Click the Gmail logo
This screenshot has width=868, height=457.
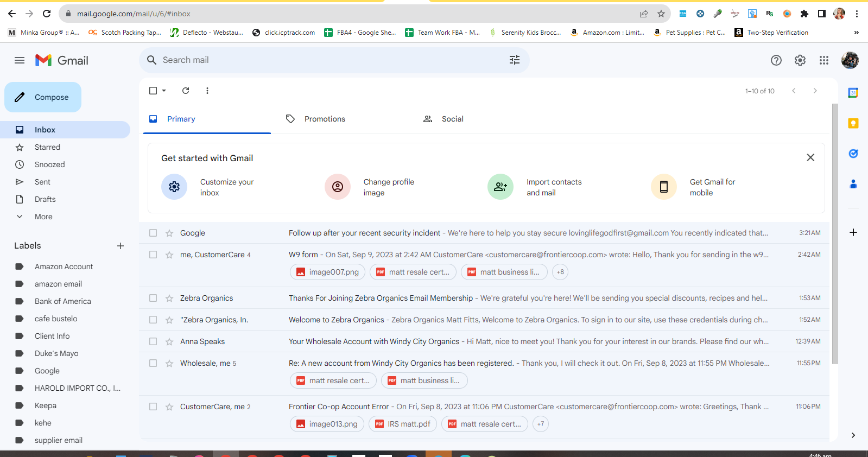62,60
